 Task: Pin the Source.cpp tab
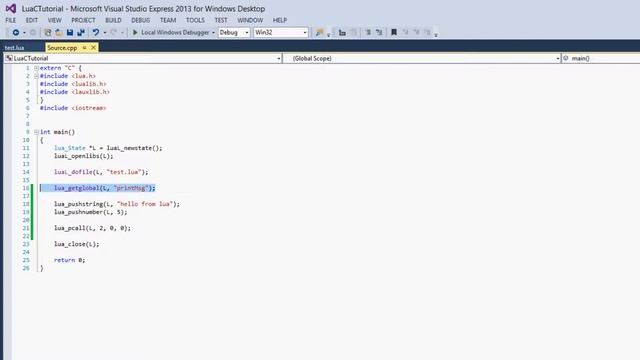coord(84,48)
